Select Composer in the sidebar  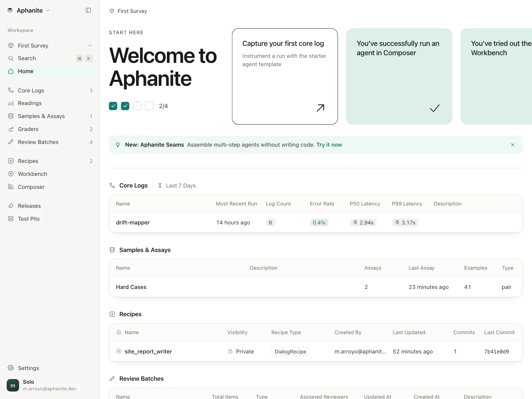pyautogui.click(x=50, y=187)
